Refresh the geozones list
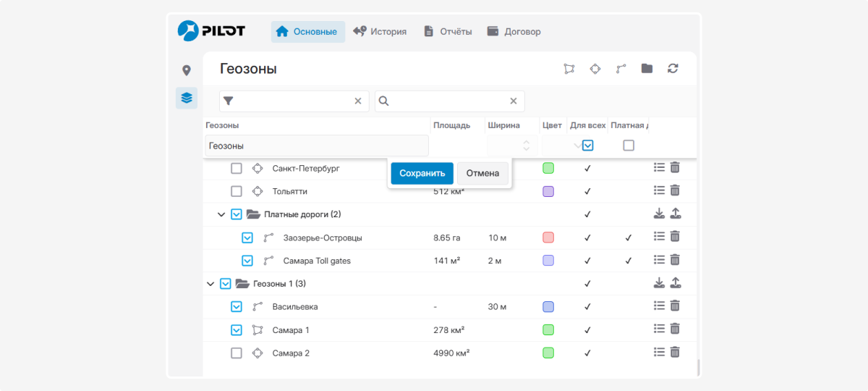The image size is (868, 391). [673, 69]
